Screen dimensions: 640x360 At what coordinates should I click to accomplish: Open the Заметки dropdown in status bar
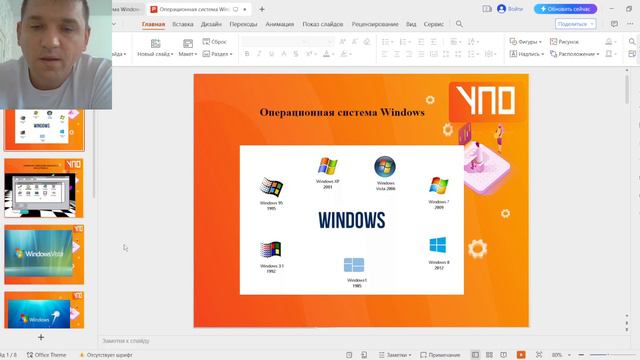pyautogui.click(x=395, y=355)
